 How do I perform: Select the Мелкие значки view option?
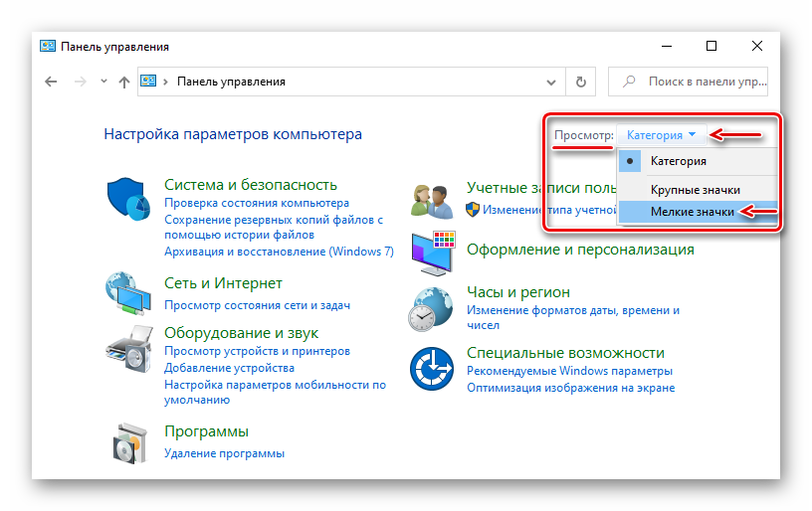pos(697,212)
